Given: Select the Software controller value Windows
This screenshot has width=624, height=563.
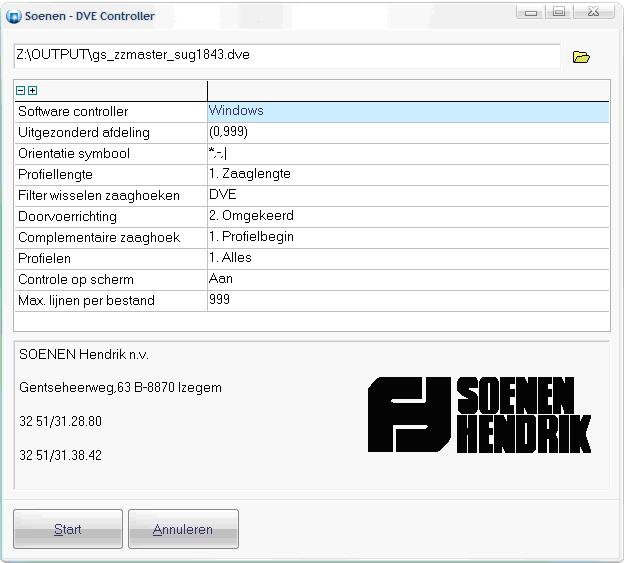Looking at the screenshot, I should pyautogui.click(x=408, y=111).
